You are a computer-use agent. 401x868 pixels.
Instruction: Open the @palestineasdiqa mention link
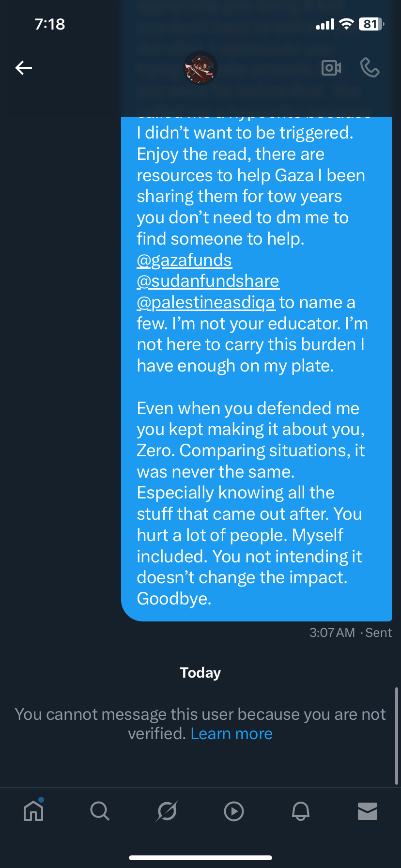206,302
